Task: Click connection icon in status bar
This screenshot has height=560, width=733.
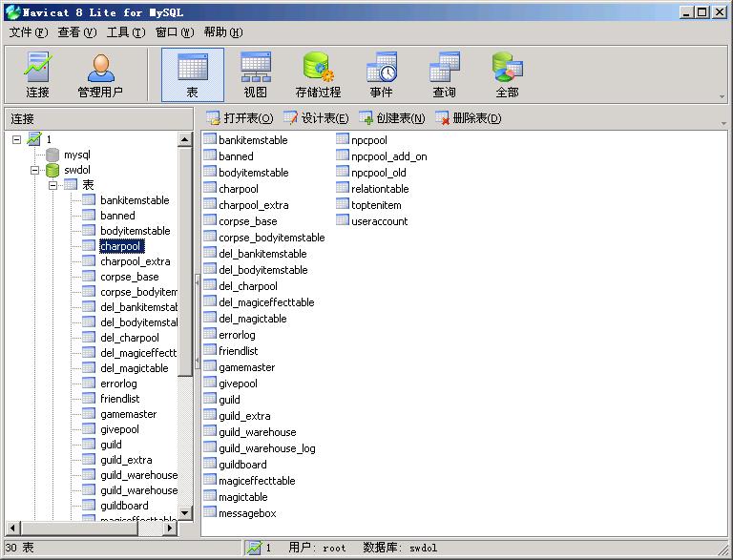Action: [254, 548]
